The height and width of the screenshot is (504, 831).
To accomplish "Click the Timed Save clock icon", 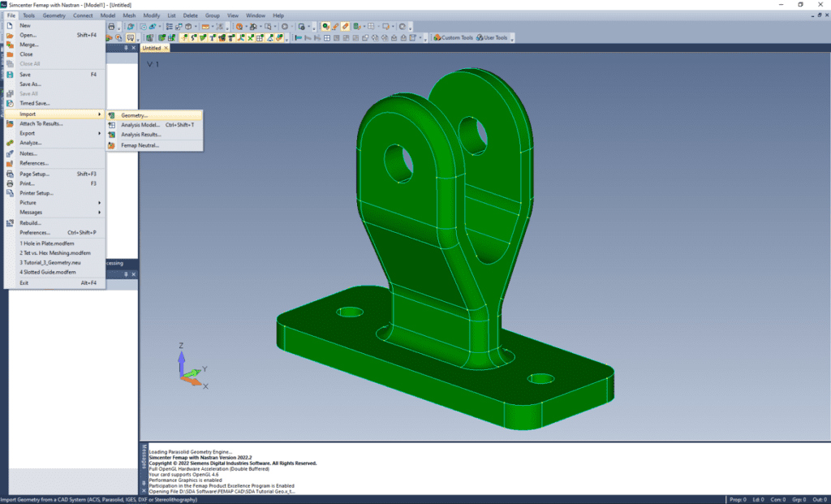I will 10,103.
